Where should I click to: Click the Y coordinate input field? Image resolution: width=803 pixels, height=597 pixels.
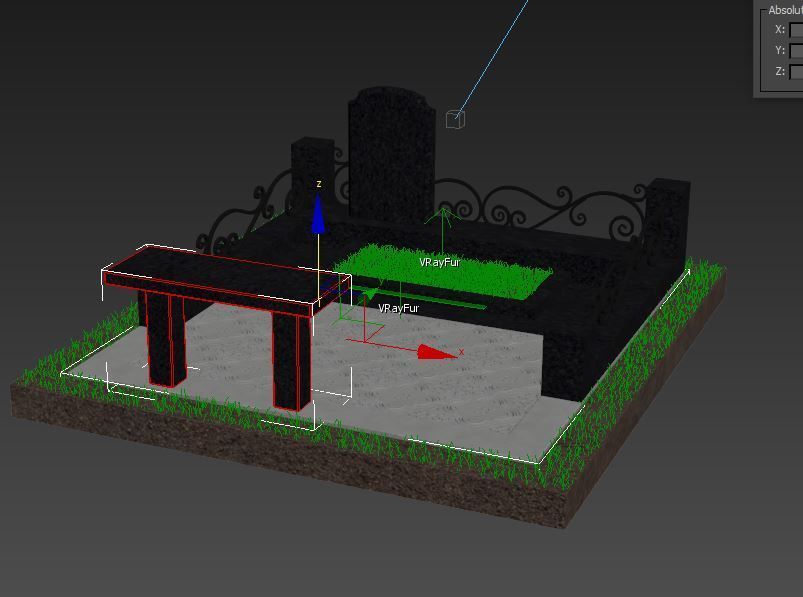pos(797,51)
